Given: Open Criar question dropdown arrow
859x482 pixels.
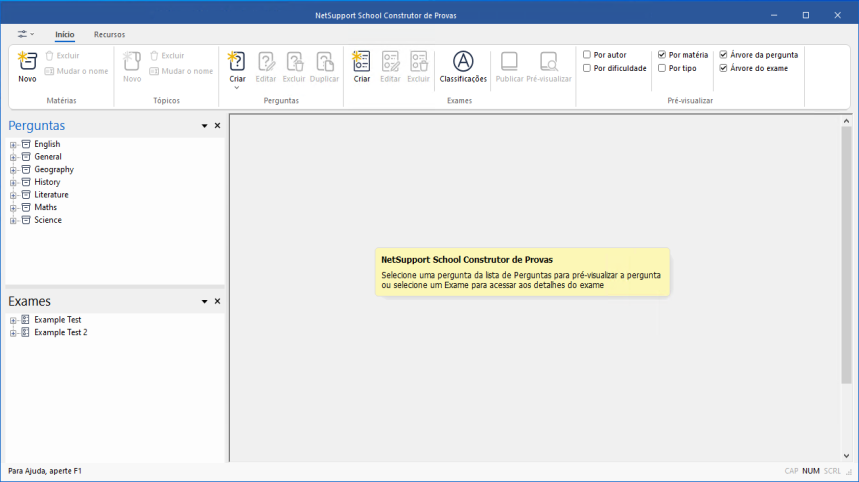Looking at the screenshot, I should click(237, 87).
